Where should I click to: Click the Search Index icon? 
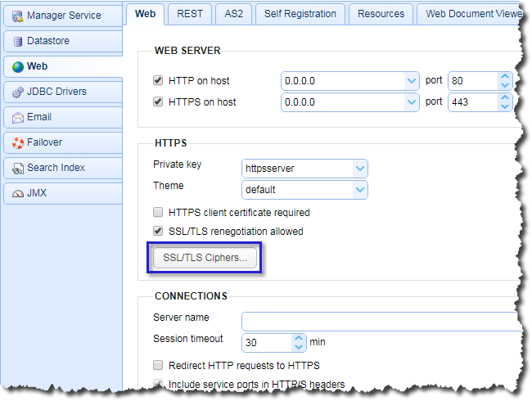(18, 169)
